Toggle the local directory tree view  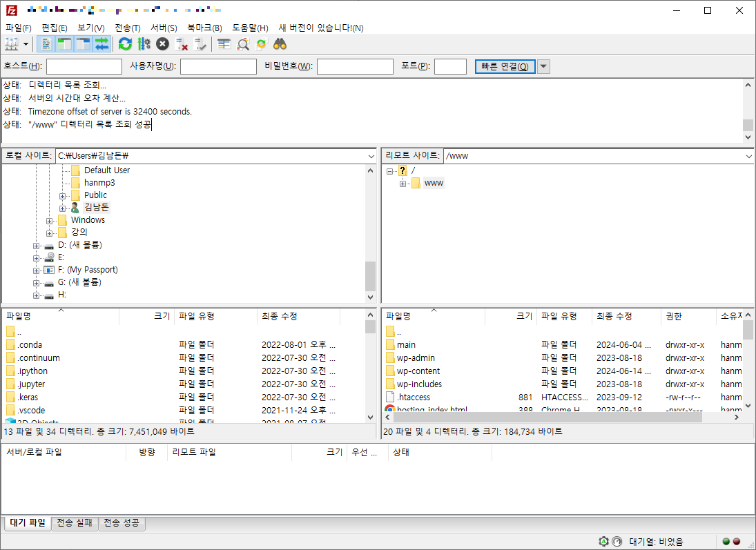click(64, 43)
